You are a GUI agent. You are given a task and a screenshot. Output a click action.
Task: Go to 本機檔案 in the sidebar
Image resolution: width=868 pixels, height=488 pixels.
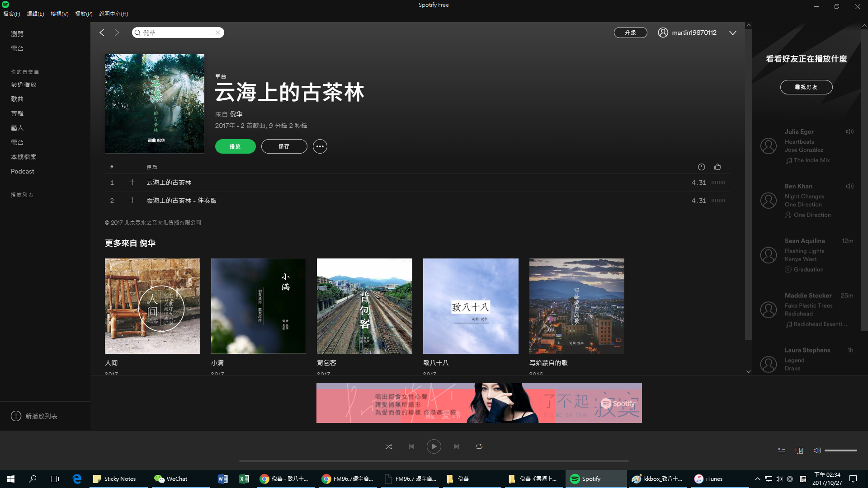pyautogui.click(x=24, y=157)
